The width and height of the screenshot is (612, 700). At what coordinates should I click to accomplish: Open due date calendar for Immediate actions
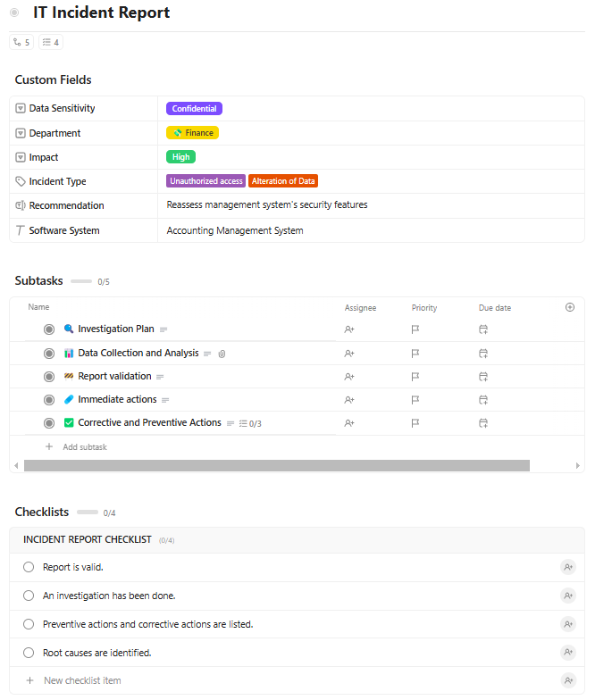pyautogui.click(x=483, y=400)
